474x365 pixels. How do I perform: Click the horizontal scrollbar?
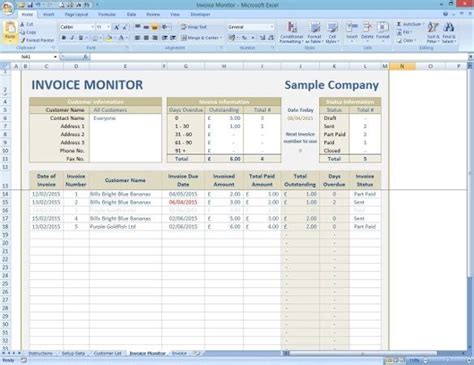pyautogui.click(x=363, y=353)
